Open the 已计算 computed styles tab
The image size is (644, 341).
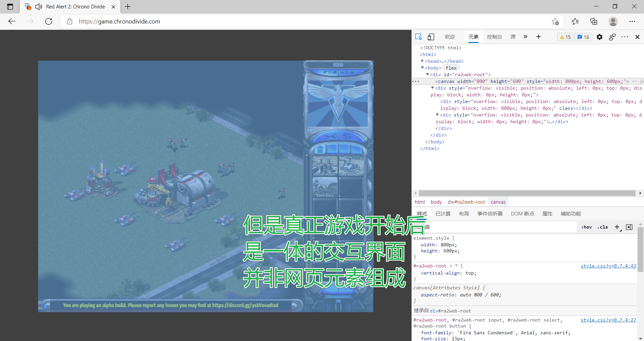coord(443,214)
